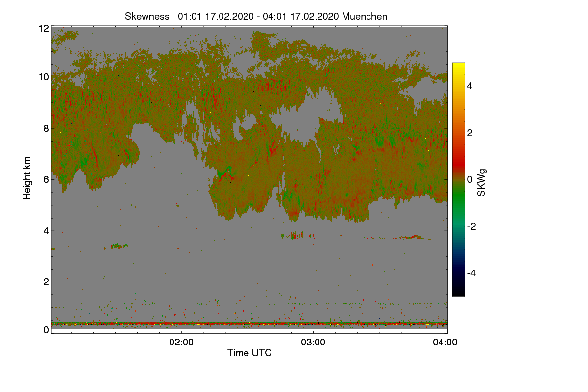The image size is (588, 392).
Task: Click the 'Height km' y-axis label
Action: [x=27, y=178]
